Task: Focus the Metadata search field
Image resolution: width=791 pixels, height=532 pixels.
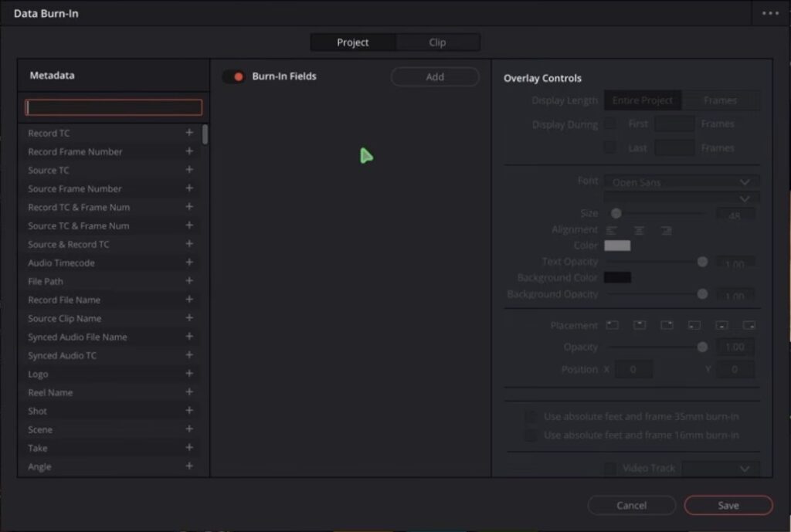Action: (x=114, y=107)
